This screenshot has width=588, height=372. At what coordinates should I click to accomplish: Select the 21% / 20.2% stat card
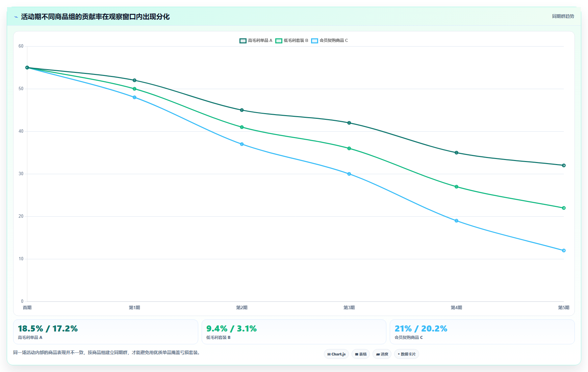coord(482,332)
